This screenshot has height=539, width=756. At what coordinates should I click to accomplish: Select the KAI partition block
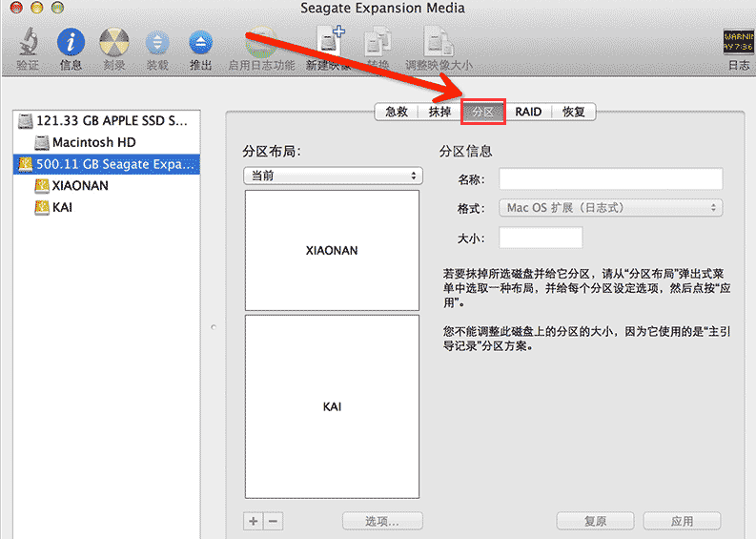tap(332, 406)
